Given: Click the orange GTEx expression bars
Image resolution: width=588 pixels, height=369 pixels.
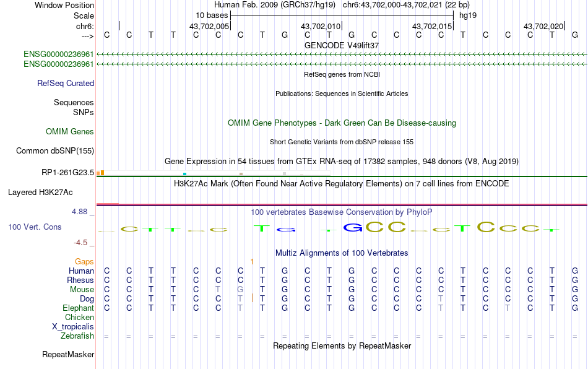Looking at the screenshot, I should 100,173.
